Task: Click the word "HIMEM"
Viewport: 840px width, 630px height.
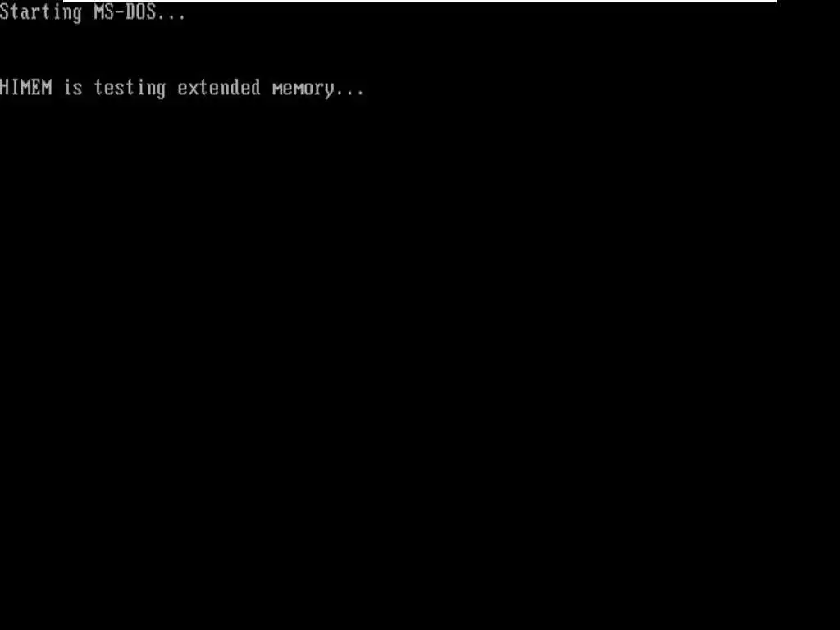Action: tap(25, 87)
